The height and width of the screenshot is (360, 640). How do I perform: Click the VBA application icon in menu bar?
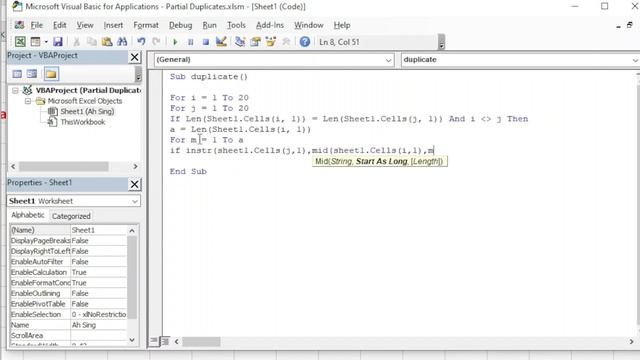tap(19, 25)
